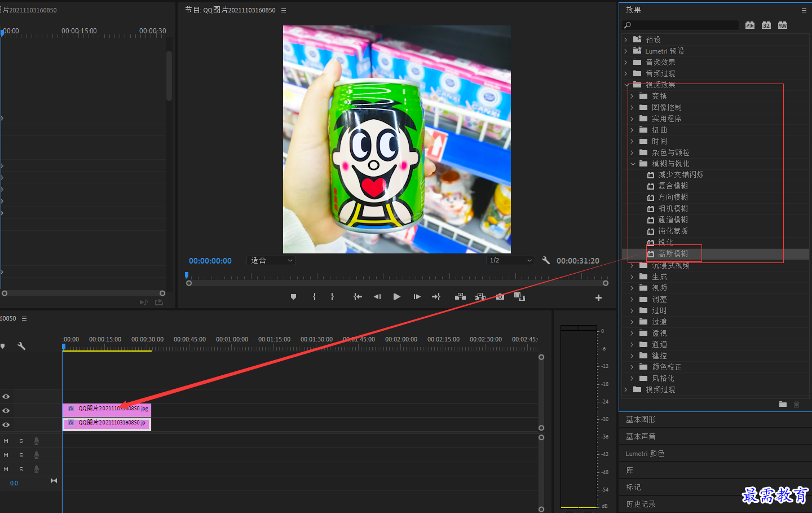This screenshot has width=812, height=513.
Task: Open timeline display settings wrench
Action: [x=21, y=346]
